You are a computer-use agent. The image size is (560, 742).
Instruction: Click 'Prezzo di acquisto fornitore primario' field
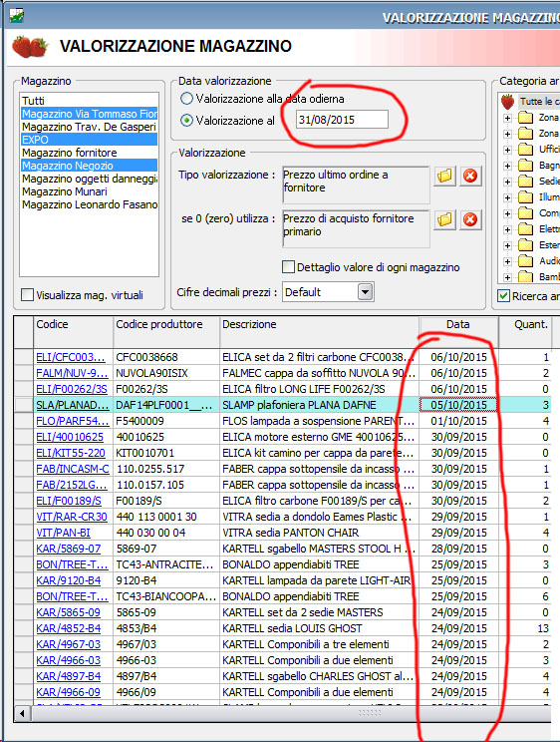(x=356, y=228)
